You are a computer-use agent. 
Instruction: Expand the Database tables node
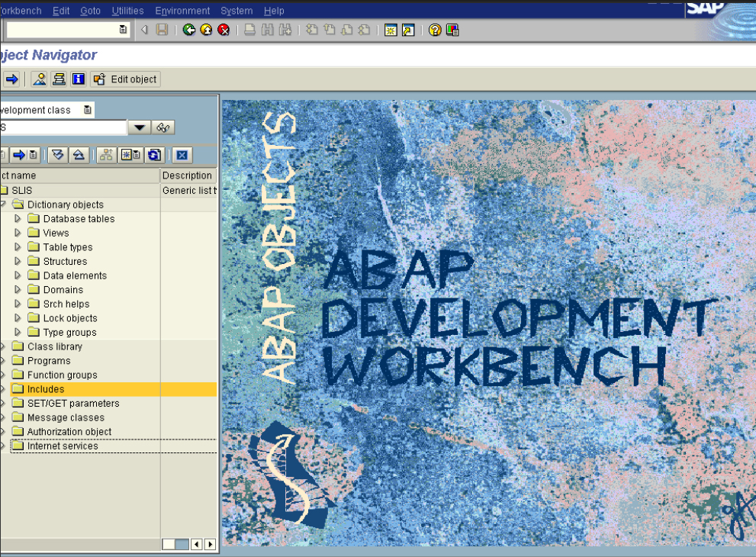tap(18, 218)
